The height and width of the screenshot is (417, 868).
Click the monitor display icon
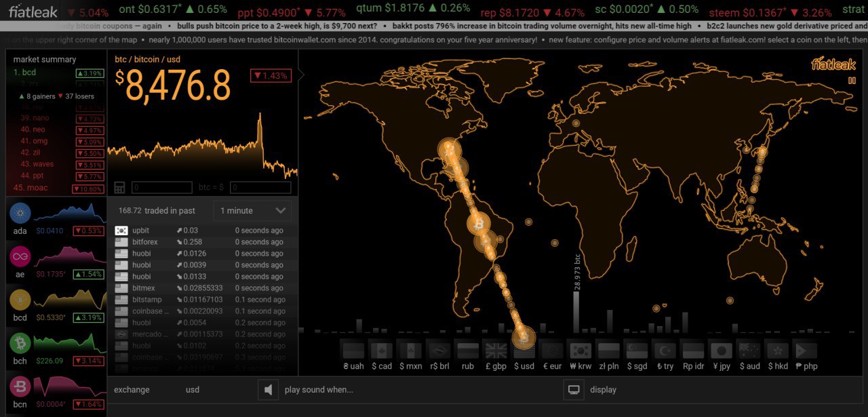[x=574, y=390]
